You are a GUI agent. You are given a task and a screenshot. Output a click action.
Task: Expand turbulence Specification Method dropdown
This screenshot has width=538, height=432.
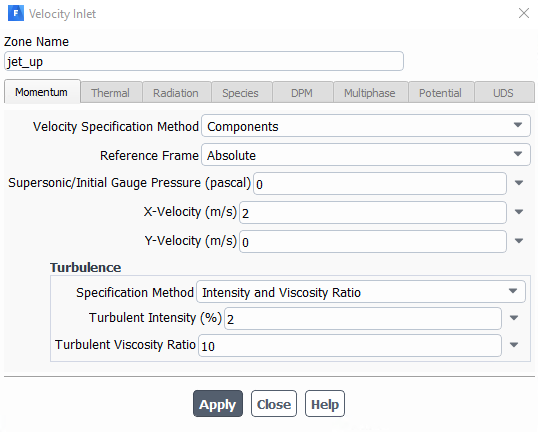coord(361,292)
